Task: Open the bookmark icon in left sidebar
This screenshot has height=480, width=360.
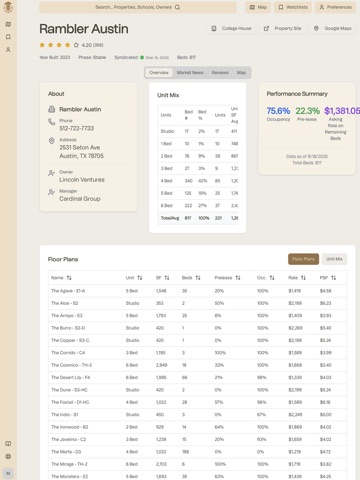Action: (8, 37)
